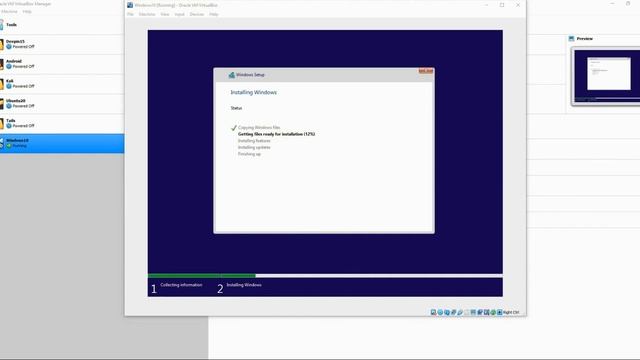Click the VirtualBox icon in the VM window title bar

pyautogui.click(x=130, y=5)
